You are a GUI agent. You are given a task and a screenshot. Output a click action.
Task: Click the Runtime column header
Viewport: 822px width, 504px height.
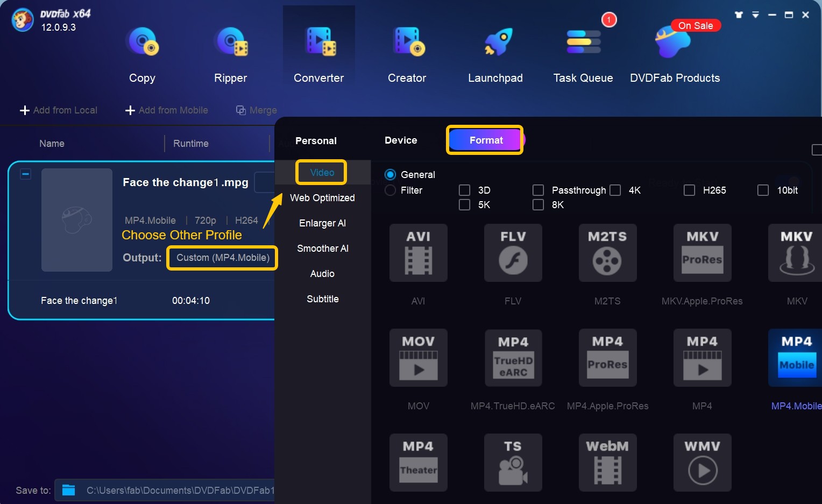coord(191,144)
